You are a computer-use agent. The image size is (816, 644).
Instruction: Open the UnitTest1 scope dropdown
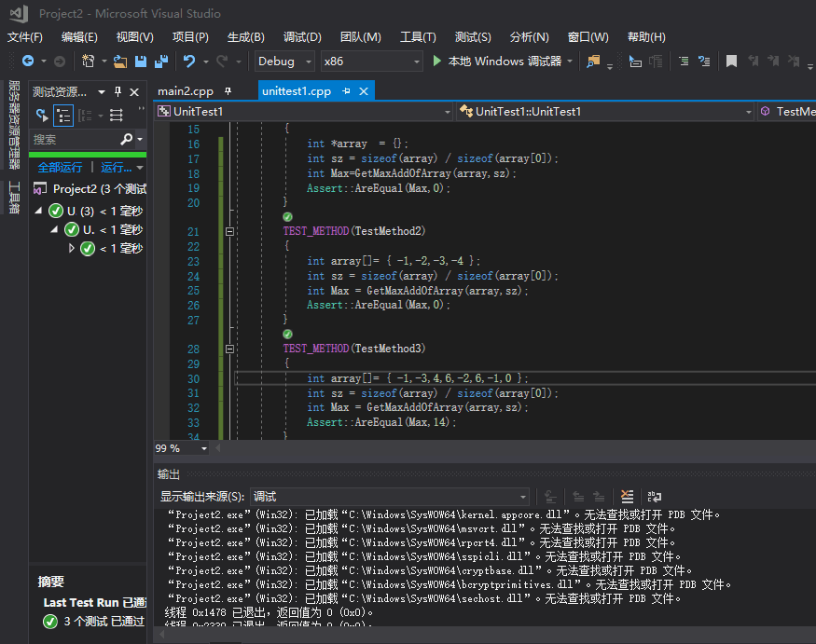304,111
